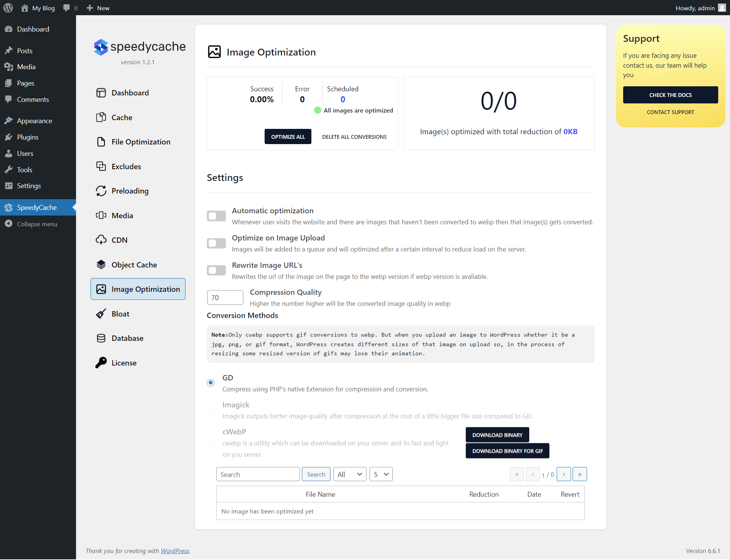Click the WordPress Media library icon
The width and height of the screenshot is (730, 560).
coord(9,67)
